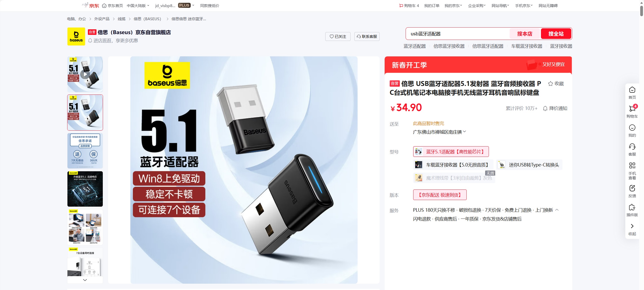Click the 搜全站 search button
This screenshot has width=644, height=290.
coord(556,34)
